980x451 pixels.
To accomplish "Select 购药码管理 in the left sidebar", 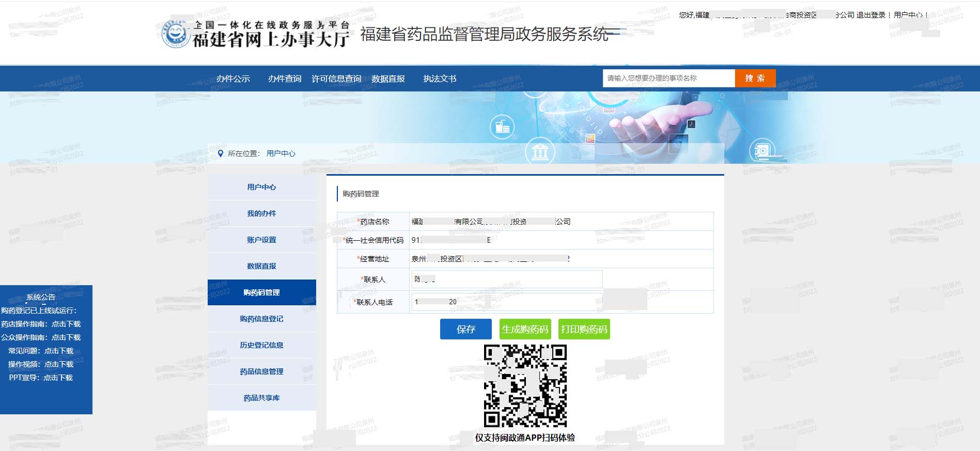I will 261,292.
